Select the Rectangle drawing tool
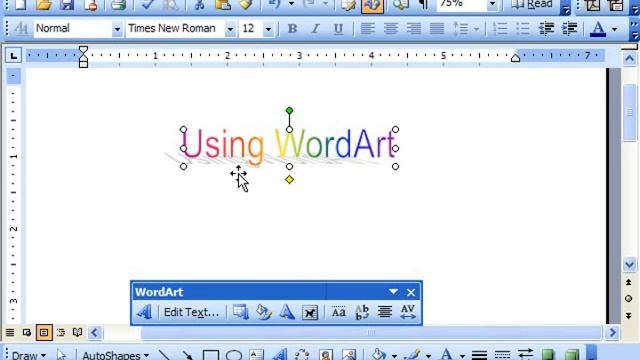The image size is (640, 360). pos(211,355)
